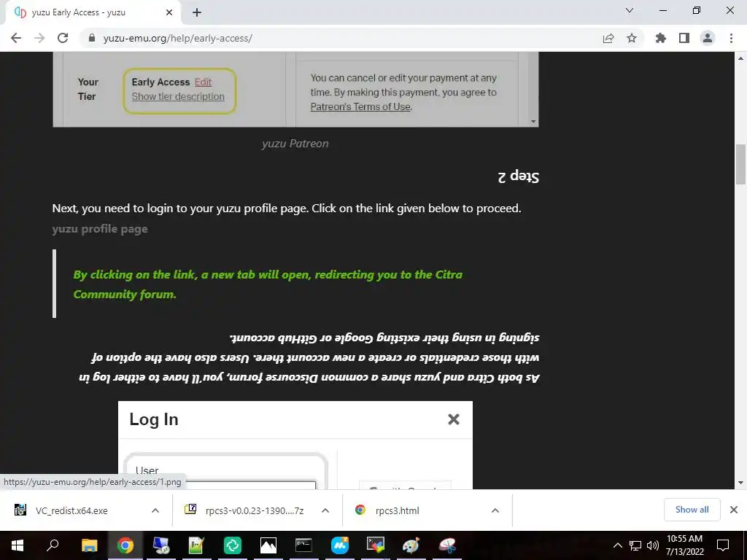
Task: Share this page via share icon
Action: [608, 38]
